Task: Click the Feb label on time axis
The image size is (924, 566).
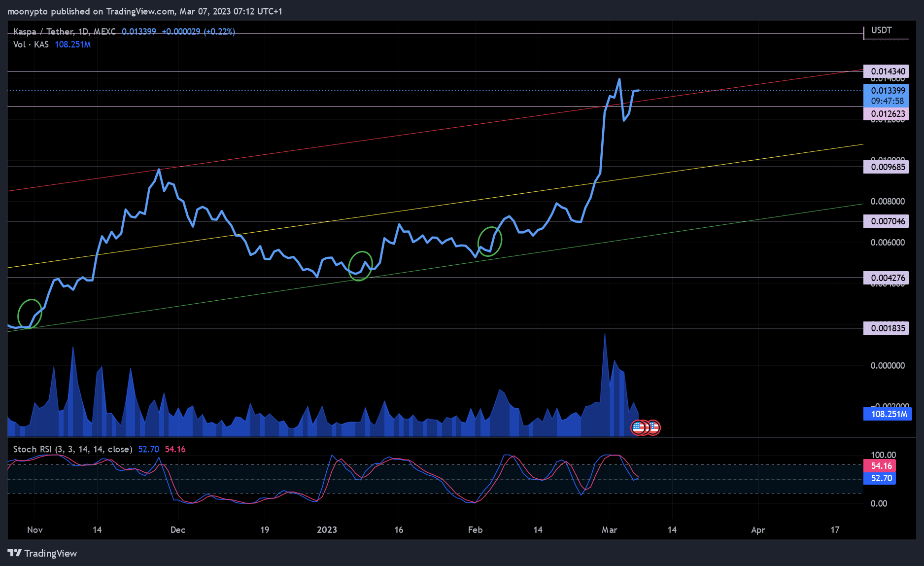Action: [x=475, y=530]
